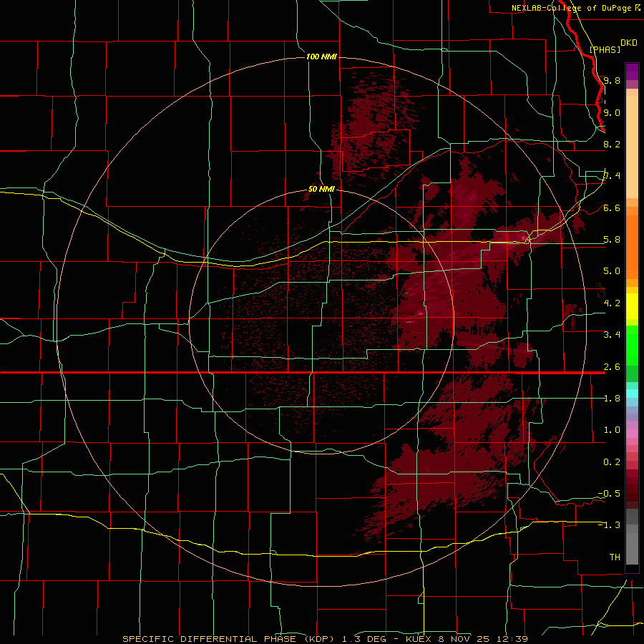Pick the bright green color bar segment
This screenshot has height=644, width=644.
click(x=632, y=346)
